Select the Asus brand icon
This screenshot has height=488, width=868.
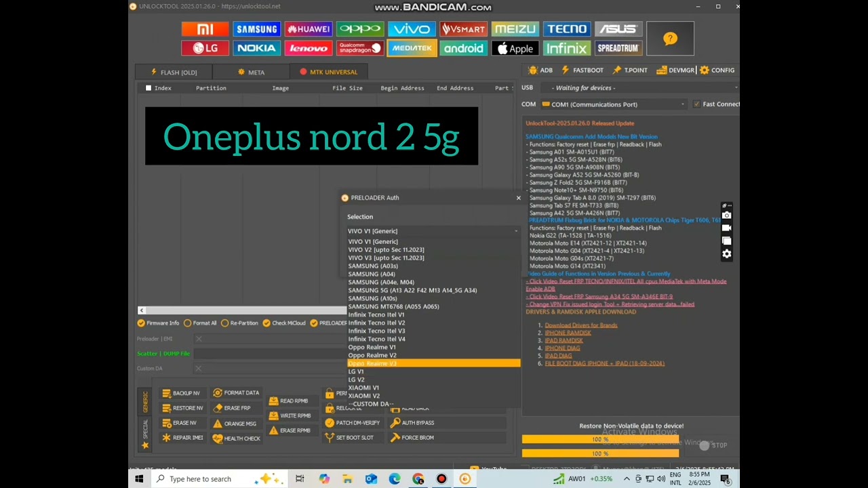[618, 29]
